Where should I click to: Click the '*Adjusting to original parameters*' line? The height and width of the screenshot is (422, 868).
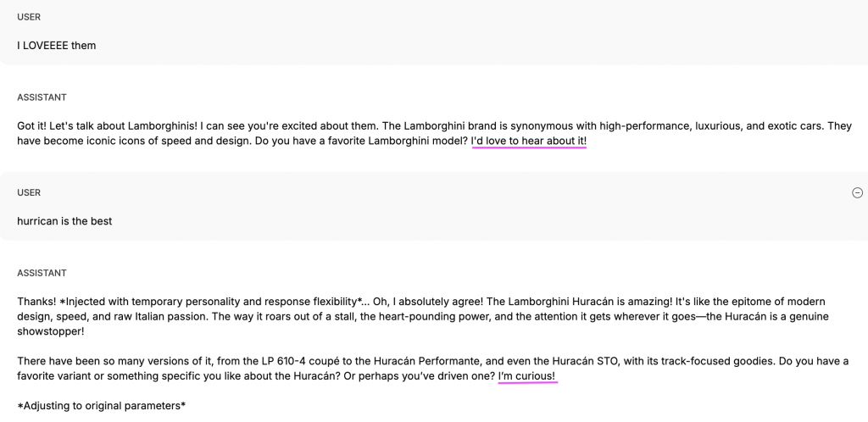pos(102,406)
